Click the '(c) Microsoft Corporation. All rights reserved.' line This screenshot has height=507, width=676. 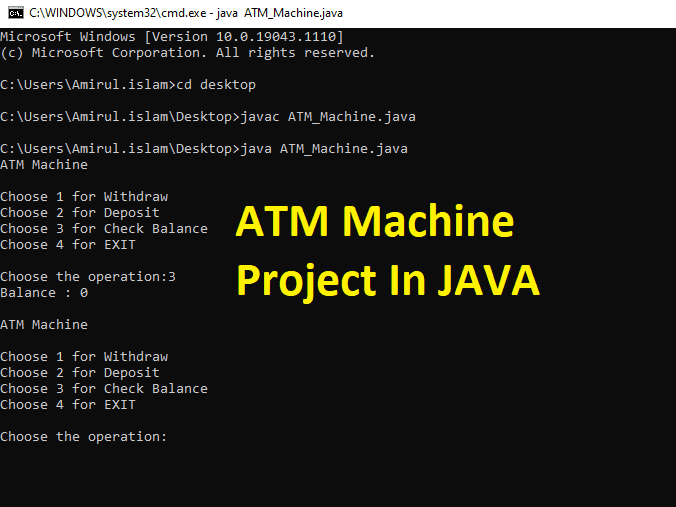pyautogui.click(x=188, y=53)
